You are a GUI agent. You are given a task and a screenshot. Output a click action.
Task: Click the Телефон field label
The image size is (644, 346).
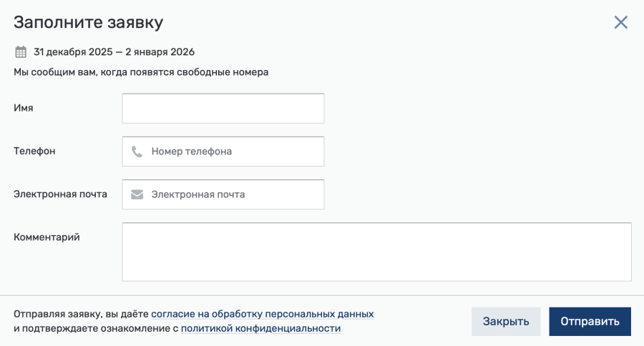34,151
